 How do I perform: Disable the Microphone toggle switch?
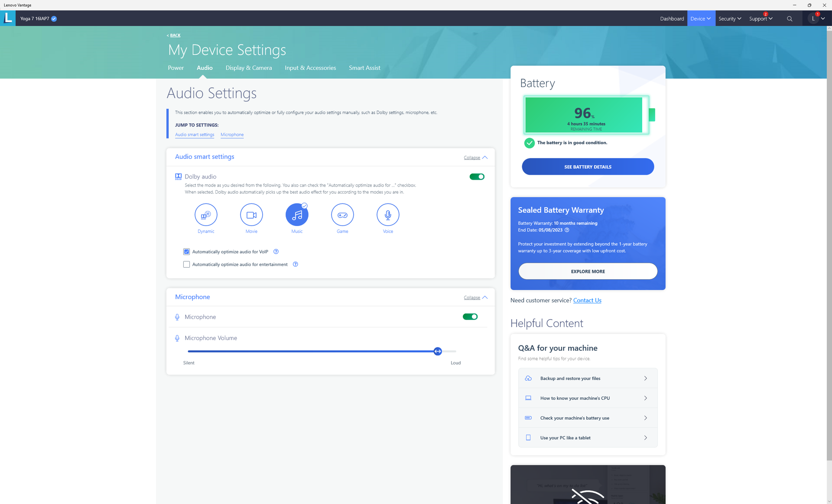tap(470, 317)
